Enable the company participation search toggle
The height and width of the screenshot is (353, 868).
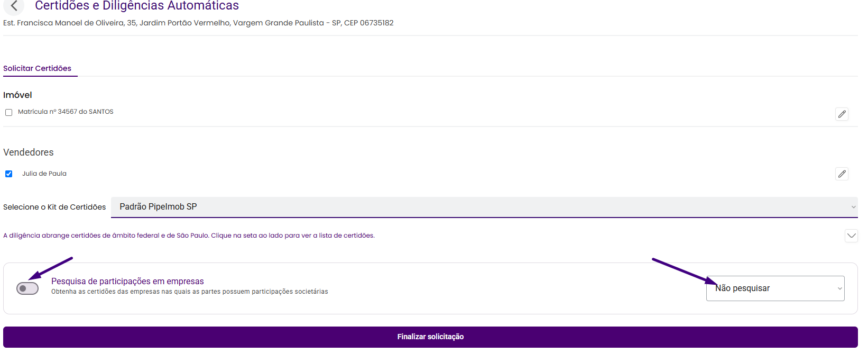27,288
